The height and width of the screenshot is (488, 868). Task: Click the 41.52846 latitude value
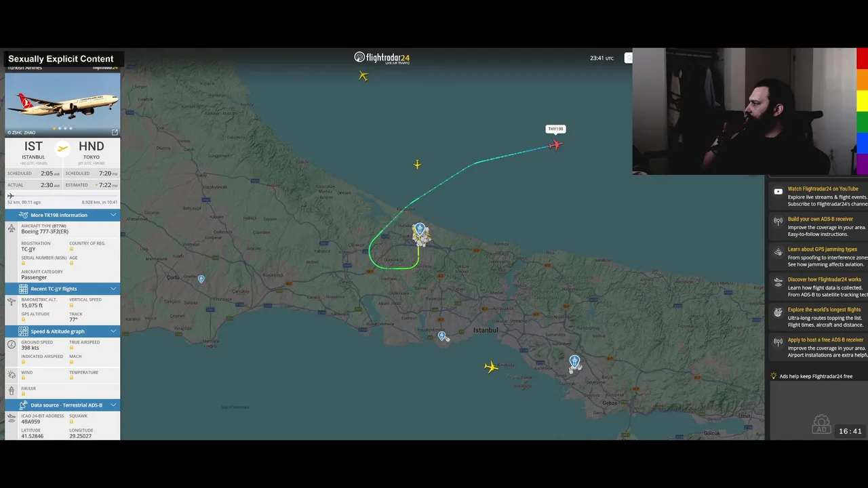pyautogui.click(x=32, y=436)
